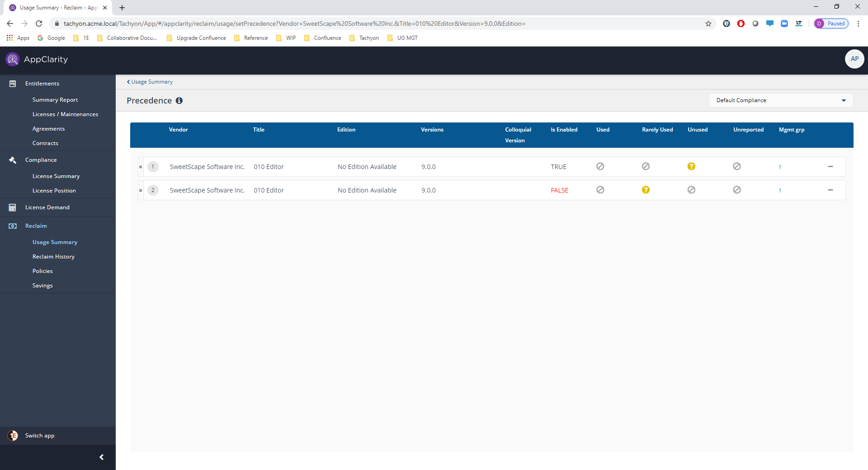Click the Used disabled icon in row 2
This screenshot has height=470, width=868.
click(600, 190)
